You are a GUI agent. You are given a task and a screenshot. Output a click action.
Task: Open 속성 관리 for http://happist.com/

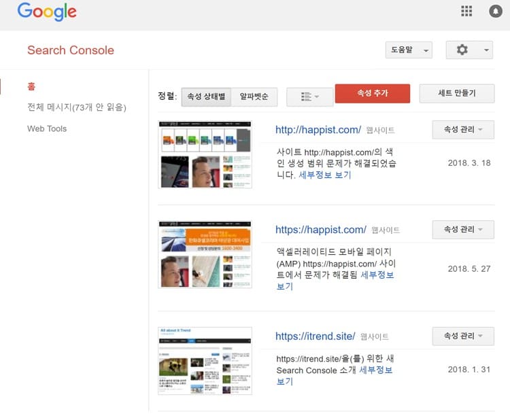tap(463, 130)
